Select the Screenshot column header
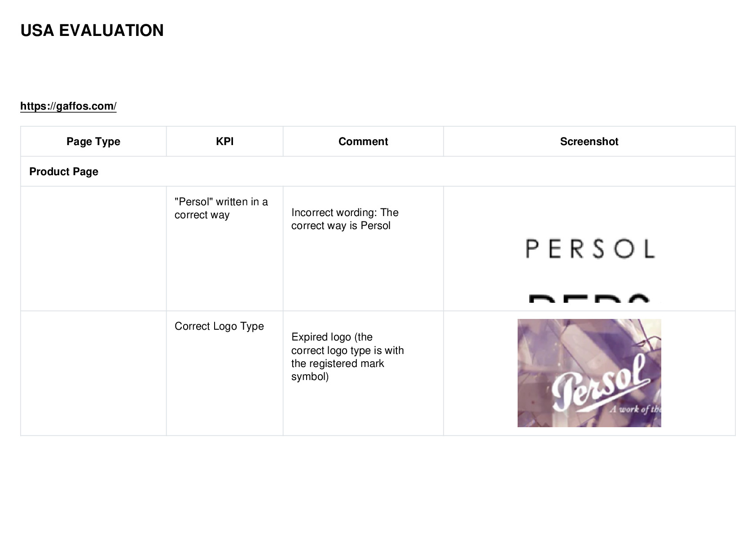The image size is (756, 535). click(x=589, y=141)
